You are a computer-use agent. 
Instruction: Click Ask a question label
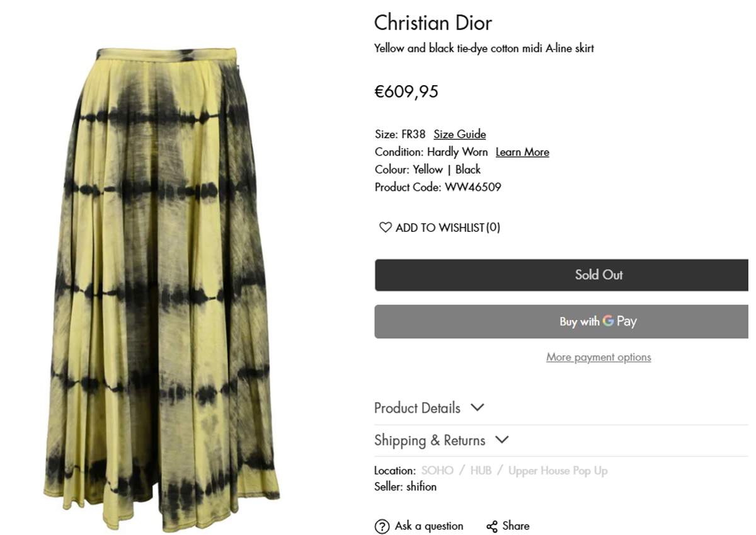[x=429, y=526]
